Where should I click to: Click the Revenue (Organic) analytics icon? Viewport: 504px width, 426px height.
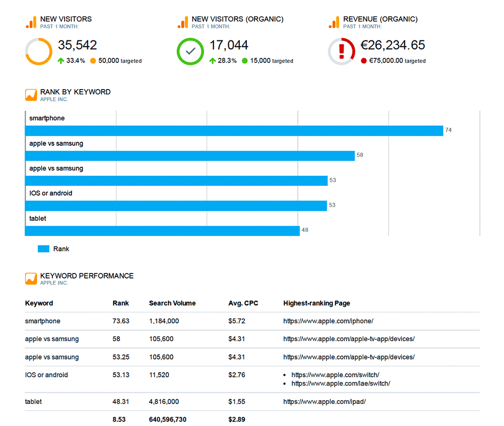(334, 23)
